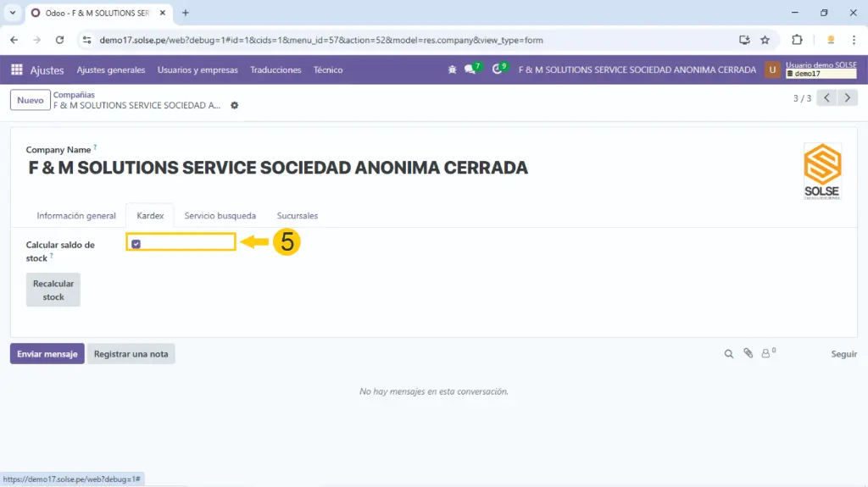Open the Odoo apps grid menu
Image resolution: width=868 pixels, height=487 pixels.
tap(17, 70)
